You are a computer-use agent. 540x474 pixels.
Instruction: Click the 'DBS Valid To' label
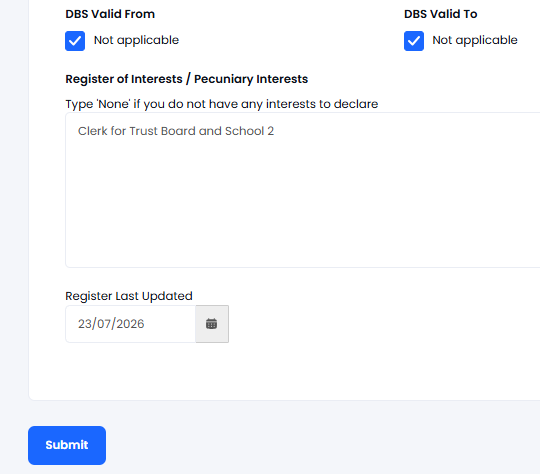(x=440, y=14)
